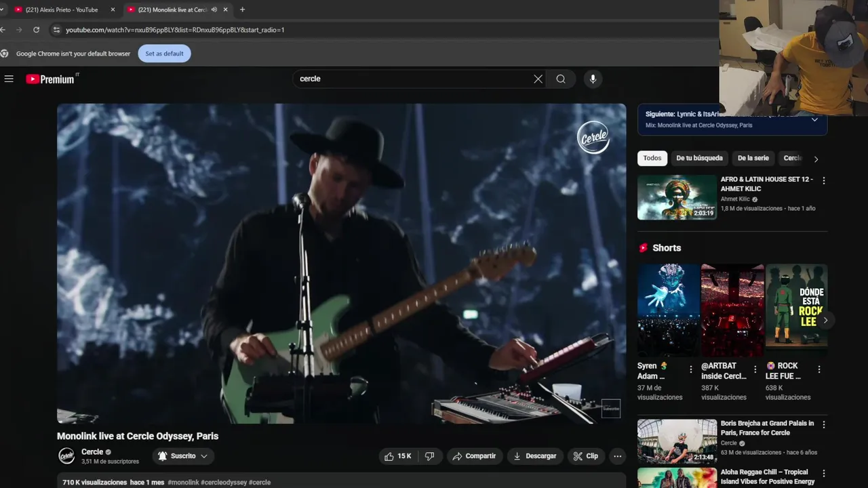Run search with the magnifier icon

[561, 79]
